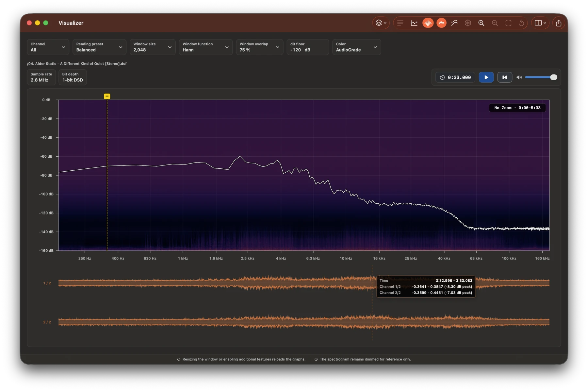Viewport: 588px width, 391px height.
Task: Click the skip to start button
Action: pos(505,77)
